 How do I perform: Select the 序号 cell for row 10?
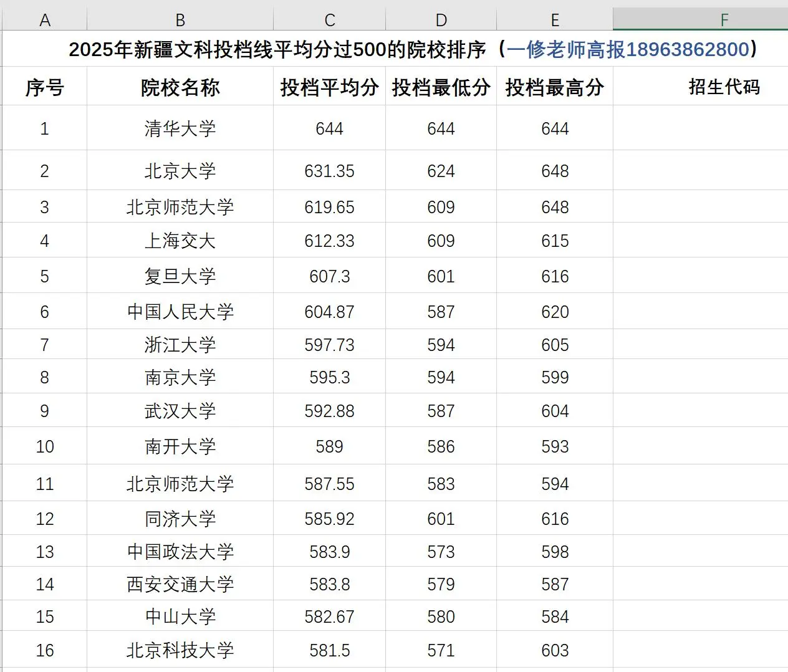coord(44,446)
